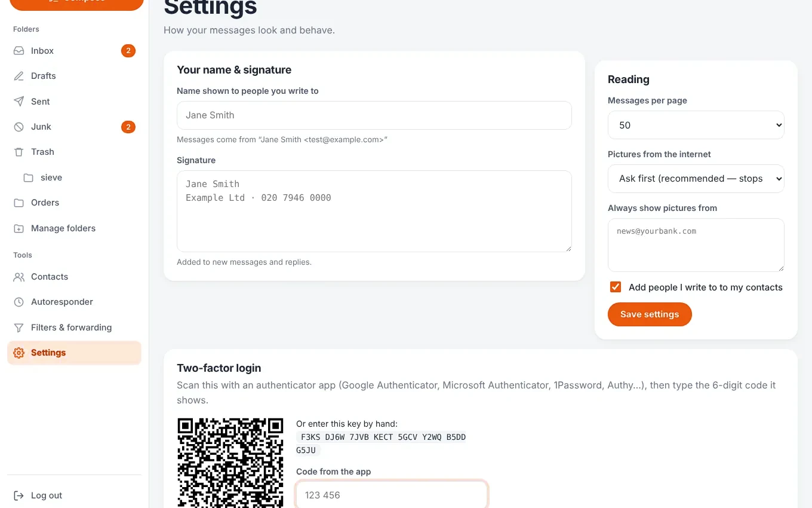Click the Drafts pencil icon
This screenshot has height=508, width=812.
click(19, 76)
